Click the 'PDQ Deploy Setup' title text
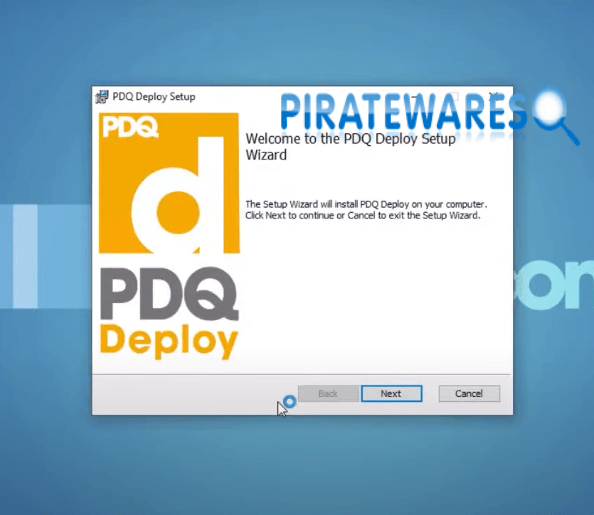Image resolution: width=594 pixels, height=515 pixels. tap(154, 97)
